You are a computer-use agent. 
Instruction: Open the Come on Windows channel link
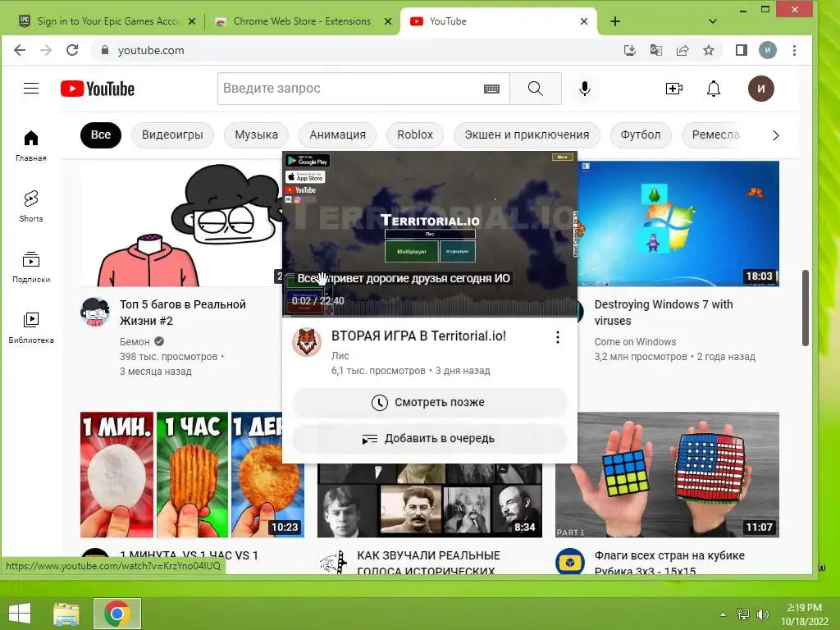[635, 342]
